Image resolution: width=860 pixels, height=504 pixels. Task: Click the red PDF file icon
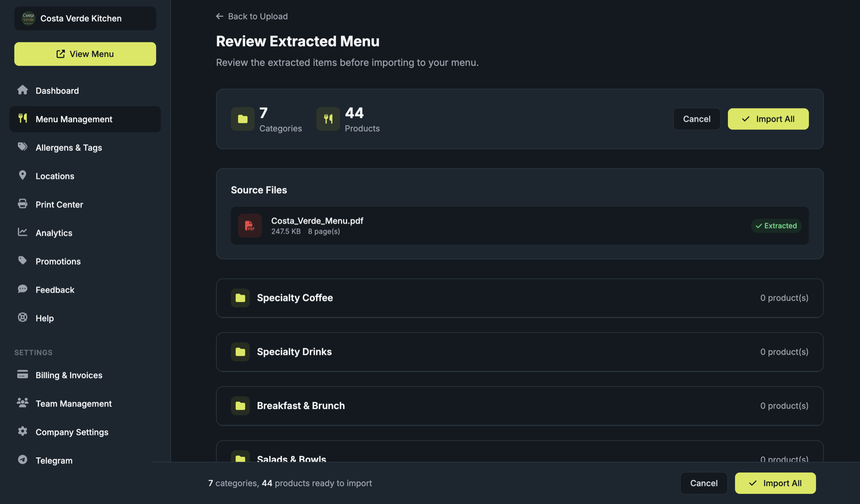point(250,226)
